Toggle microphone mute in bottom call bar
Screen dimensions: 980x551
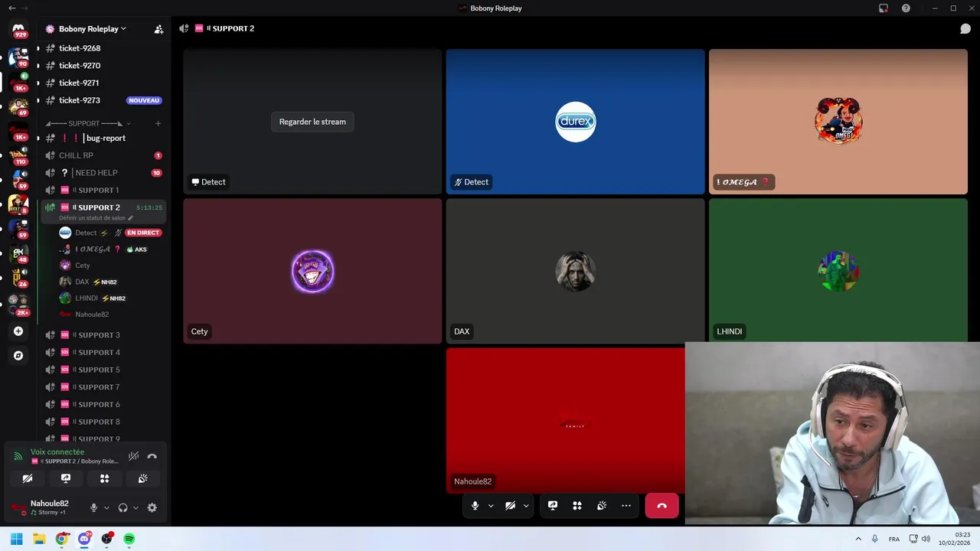coord(475,506)
